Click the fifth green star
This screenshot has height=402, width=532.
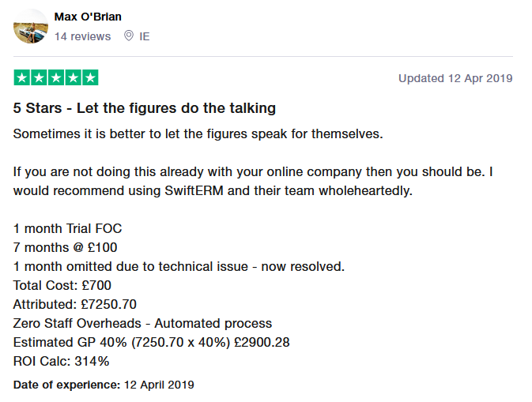pyautogui.click(x=90, y=77)
